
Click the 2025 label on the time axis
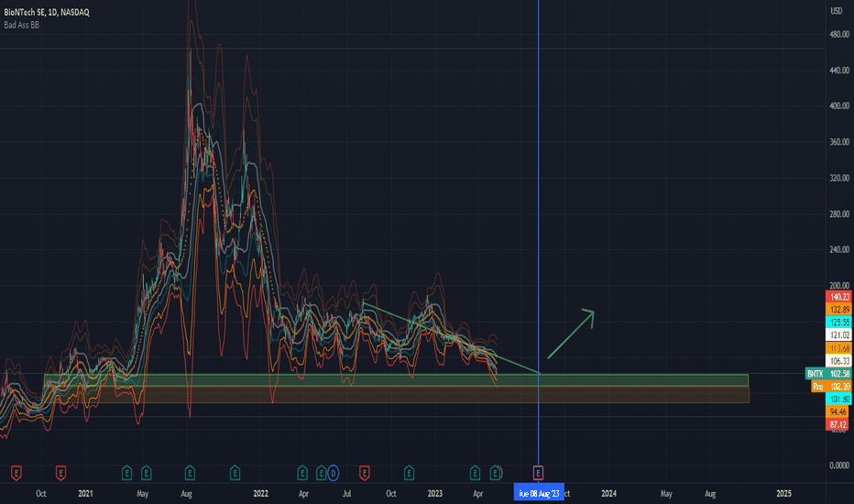point(783,494)
